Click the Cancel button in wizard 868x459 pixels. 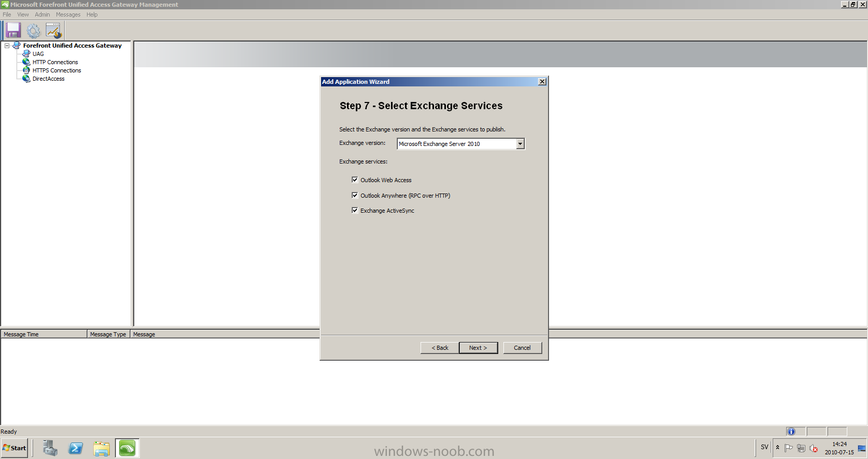[x=522, y=348]
